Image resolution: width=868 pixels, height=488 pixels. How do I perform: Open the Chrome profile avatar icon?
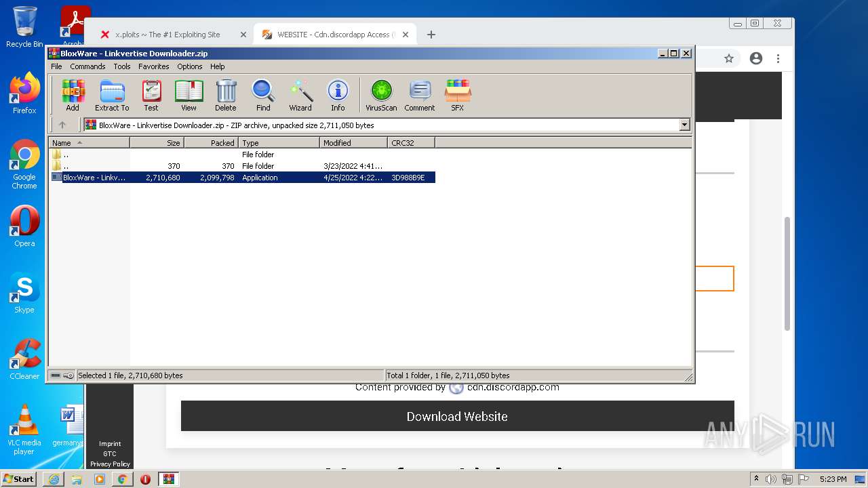[756, 59]
